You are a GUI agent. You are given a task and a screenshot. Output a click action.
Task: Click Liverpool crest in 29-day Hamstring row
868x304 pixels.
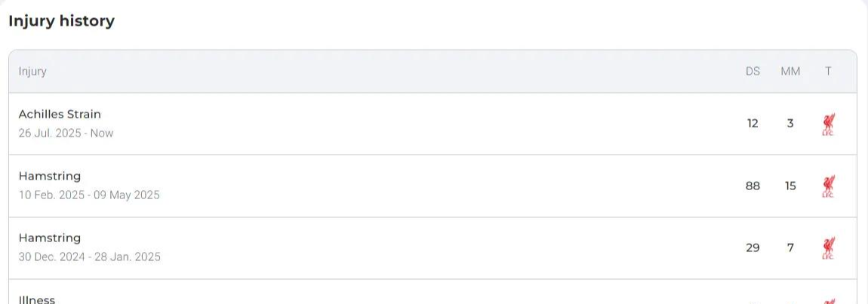(x=828, y=248)
